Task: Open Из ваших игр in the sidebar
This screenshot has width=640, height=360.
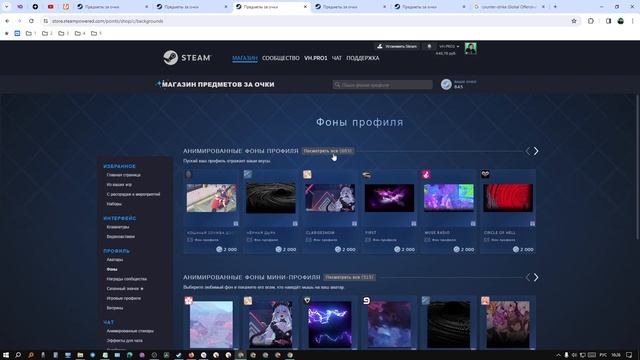Action: tap(119, 184)
